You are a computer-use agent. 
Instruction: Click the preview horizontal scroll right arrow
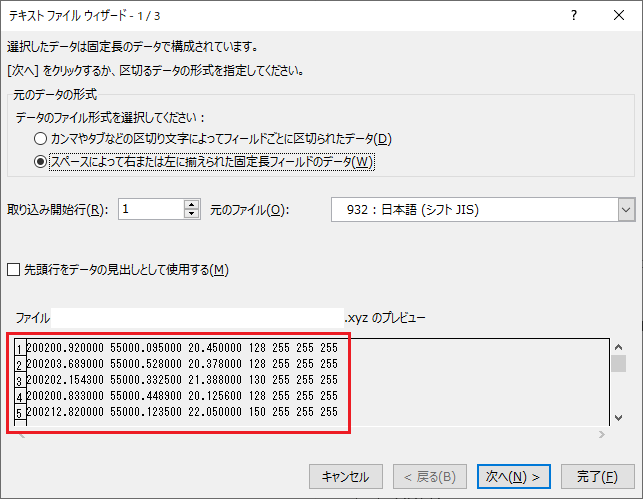599,435
